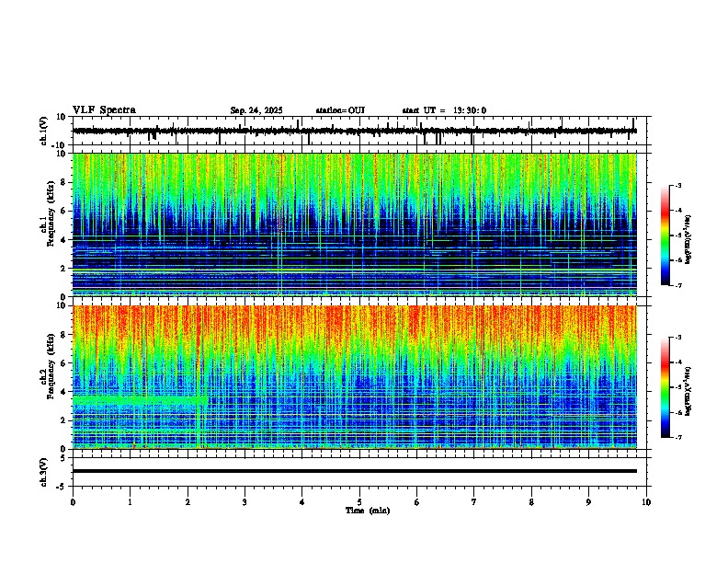
Task: Click the ch.1 spectrogram panel
Action: point(355,224)
